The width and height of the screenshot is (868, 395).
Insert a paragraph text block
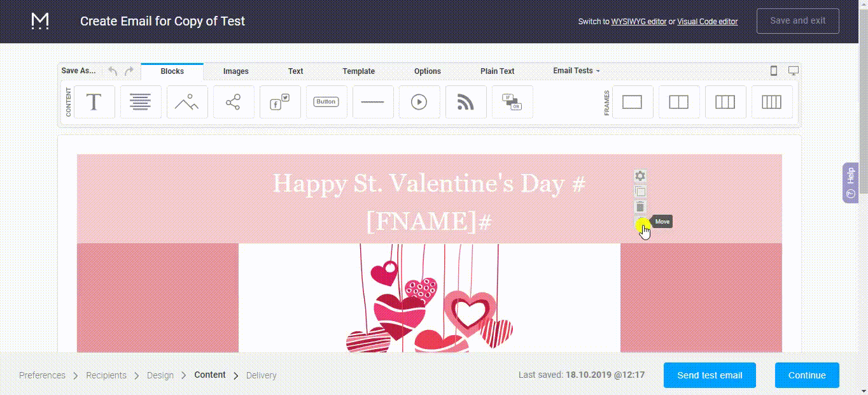[x=141, y=102]
